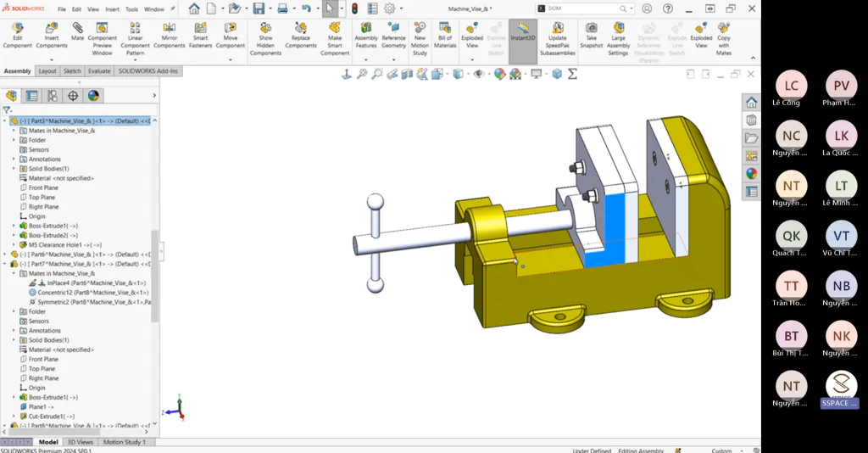Open Large Assembly Settings

pyautogui.click(x=618, y=39)
